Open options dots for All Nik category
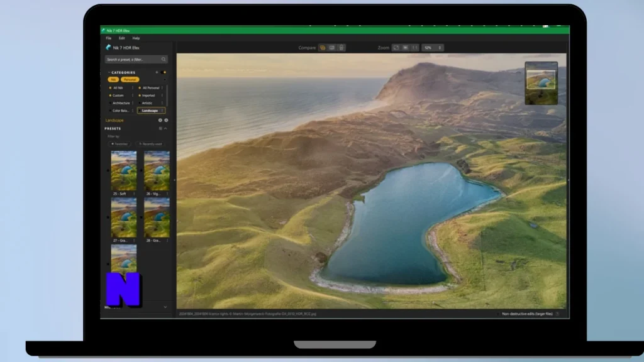The height and width of the screenshot is (362, 644). (x=132, y=88)
